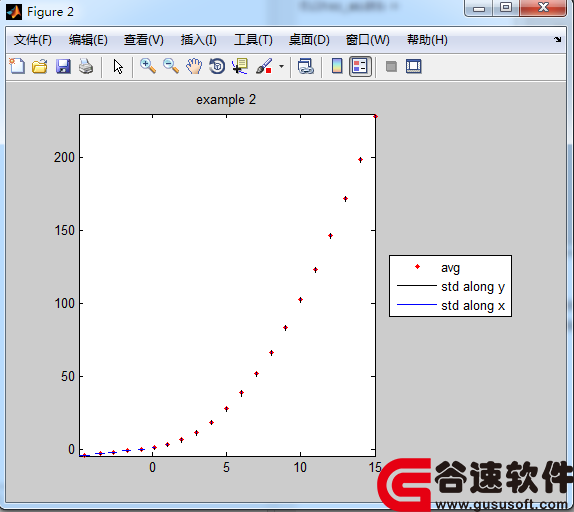Expand the Brush tool color dropdown arrow

tap(281, 67)
